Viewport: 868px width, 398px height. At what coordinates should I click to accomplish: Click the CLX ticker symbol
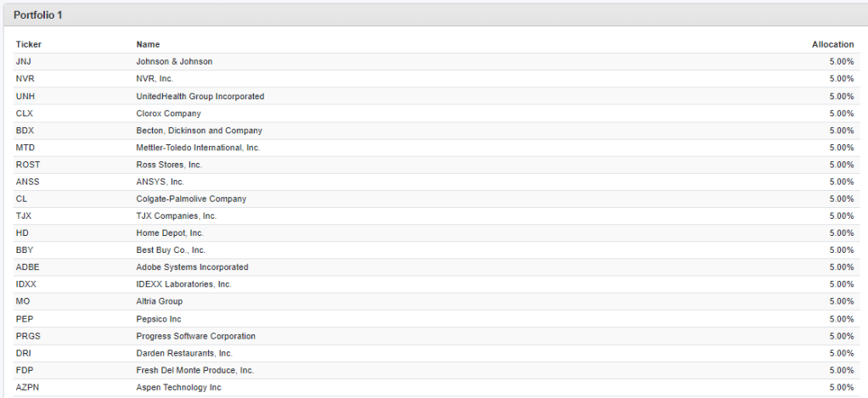[25, 114]
